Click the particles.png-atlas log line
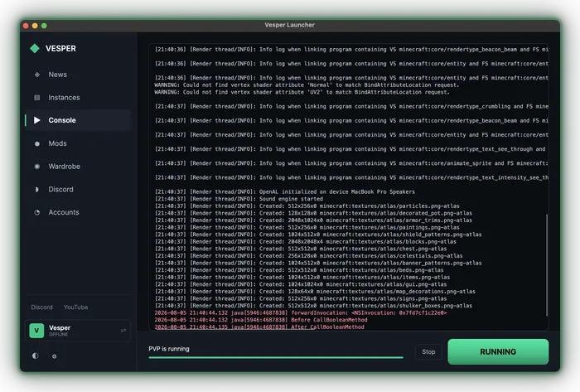 tap(307, 206)
